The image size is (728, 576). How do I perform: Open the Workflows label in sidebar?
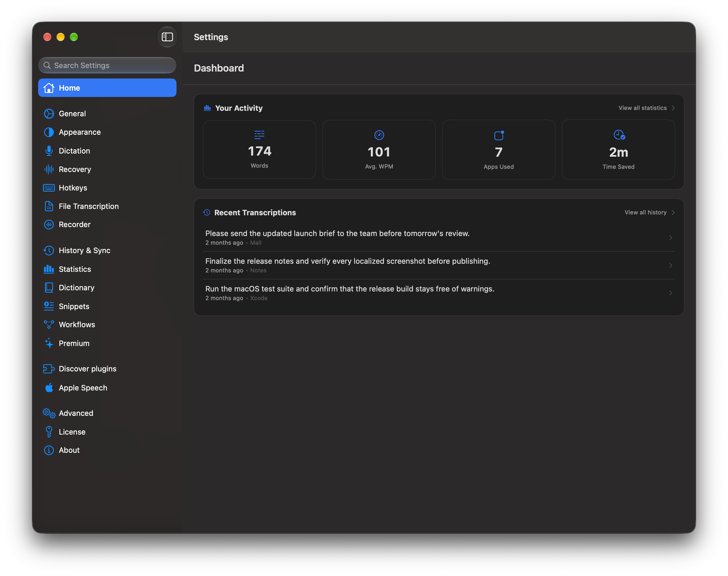tap(77, 324)
